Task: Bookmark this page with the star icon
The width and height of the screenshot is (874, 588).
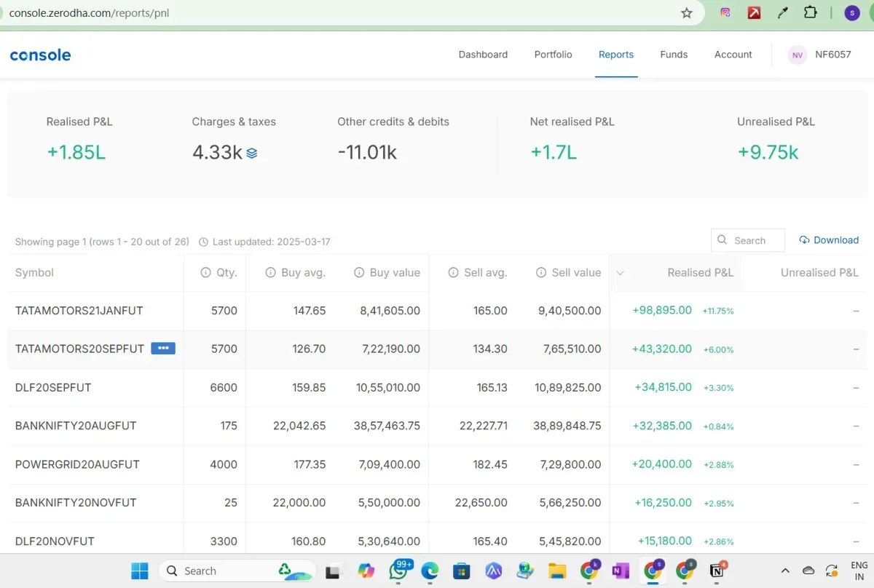Action: click(x=686, y=12)
